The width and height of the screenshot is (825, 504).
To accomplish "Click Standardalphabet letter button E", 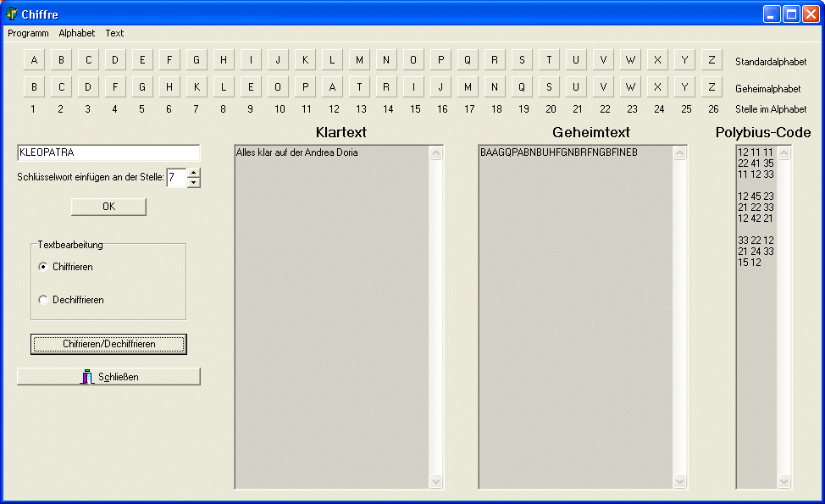I will point(142,60).
